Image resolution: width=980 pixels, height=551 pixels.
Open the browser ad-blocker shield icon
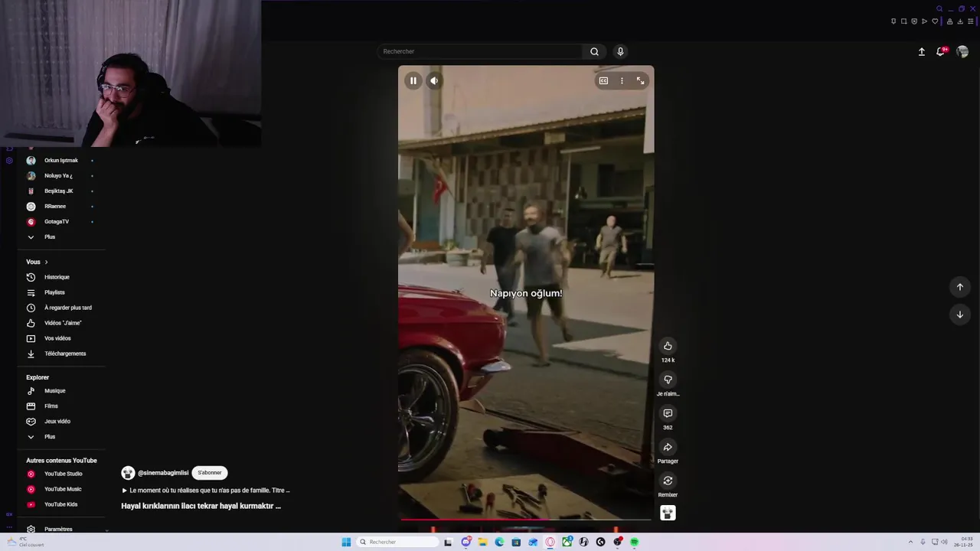(914, 21)
